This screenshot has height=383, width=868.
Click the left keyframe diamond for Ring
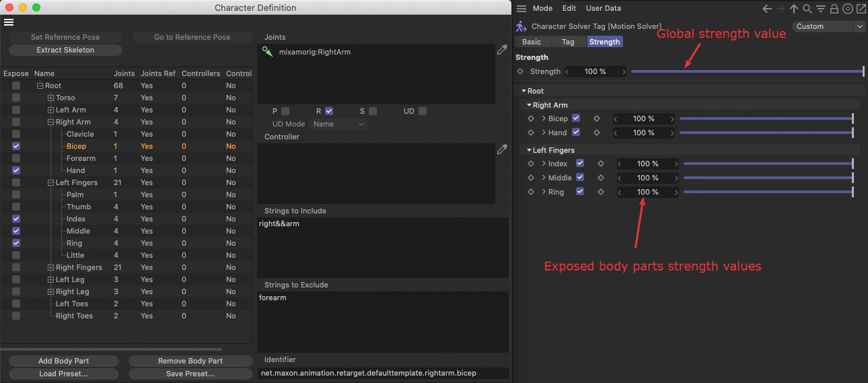(x=531, y=192)
